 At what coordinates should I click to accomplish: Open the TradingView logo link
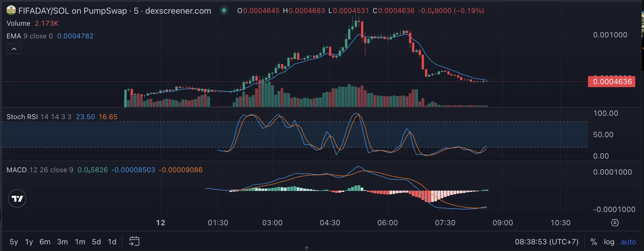[x=17, y=199]
